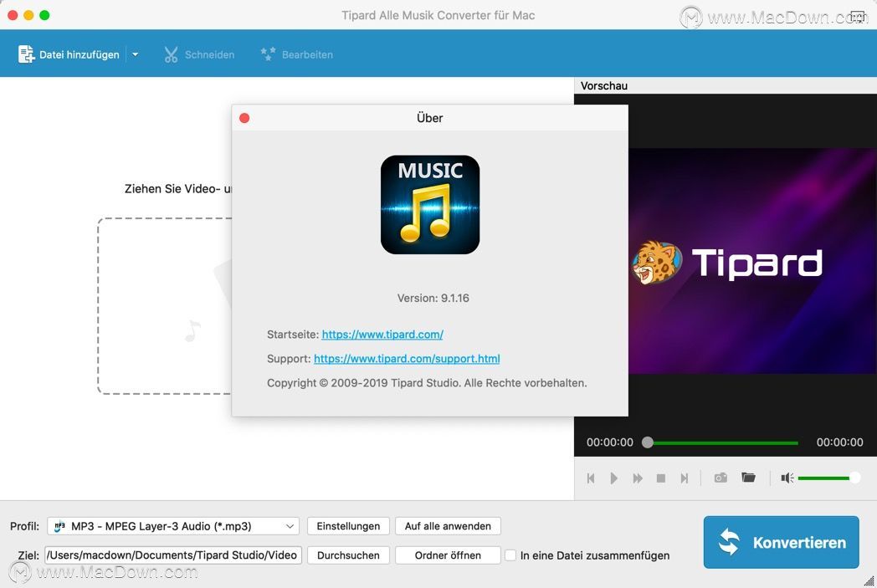Open the Support tipard.com/support.html link

point(407,358)
